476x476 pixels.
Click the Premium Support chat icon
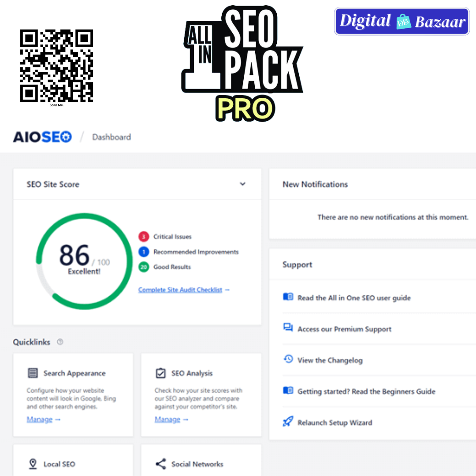click(288, 328)
